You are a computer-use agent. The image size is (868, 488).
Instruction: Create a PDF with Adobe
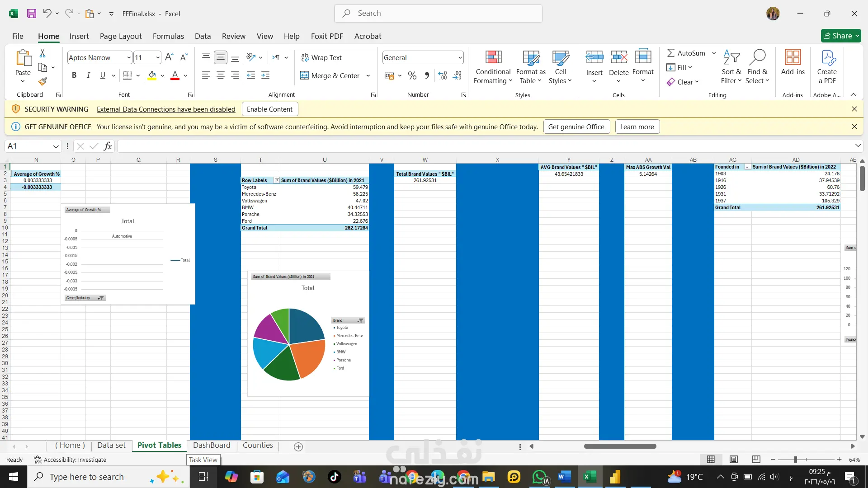(827, 67)
